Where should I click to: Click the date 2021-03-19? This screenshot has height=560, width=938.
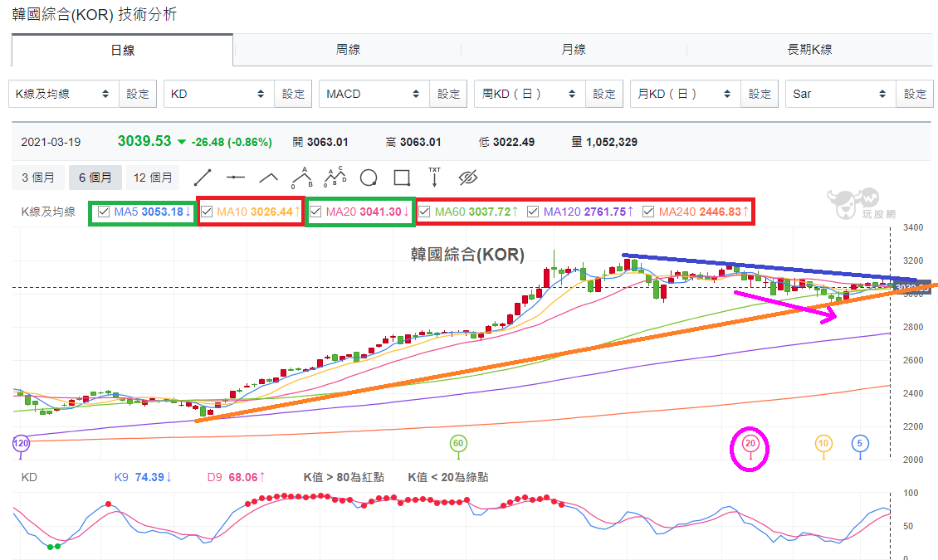51,142
